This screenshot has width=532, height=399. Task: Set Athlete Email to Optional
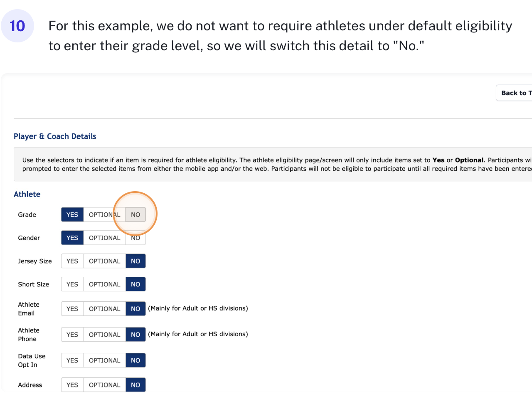pyautogui.click(x=104, y=309)
